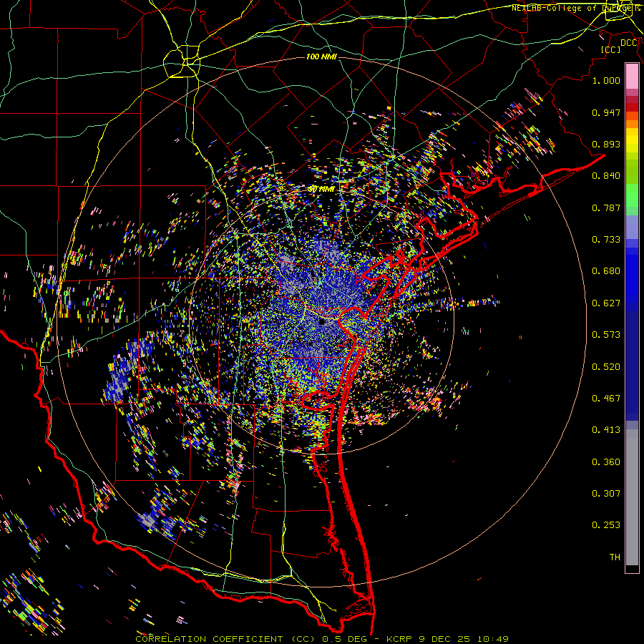The height and width of the screenshot is (644, 644).
Task: Click the radar site center black dot
Action: (323, 323)
